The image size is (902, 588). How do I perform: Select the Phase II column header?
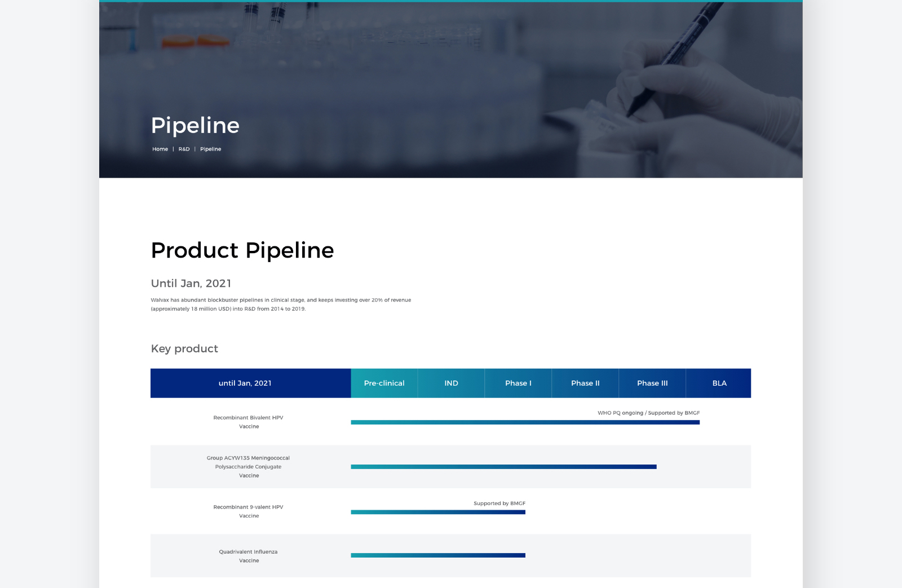[x=585, y=383]
